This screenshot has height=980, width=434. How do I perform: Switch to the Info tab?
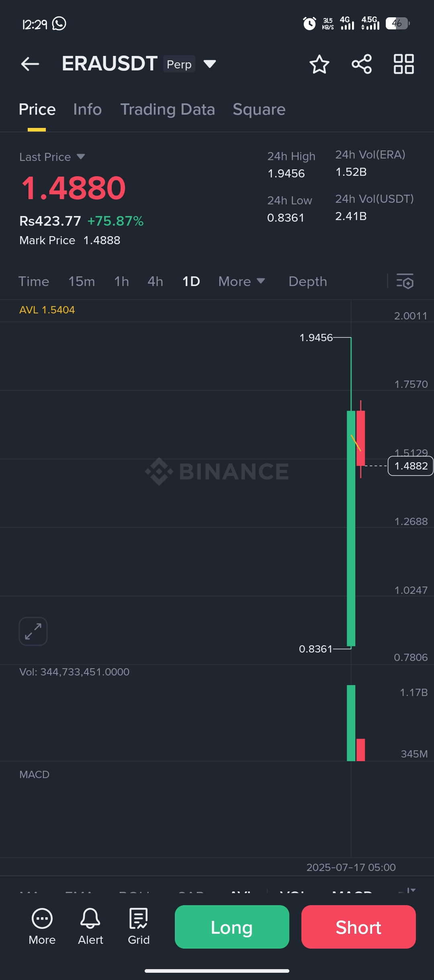tap(87, 109)
